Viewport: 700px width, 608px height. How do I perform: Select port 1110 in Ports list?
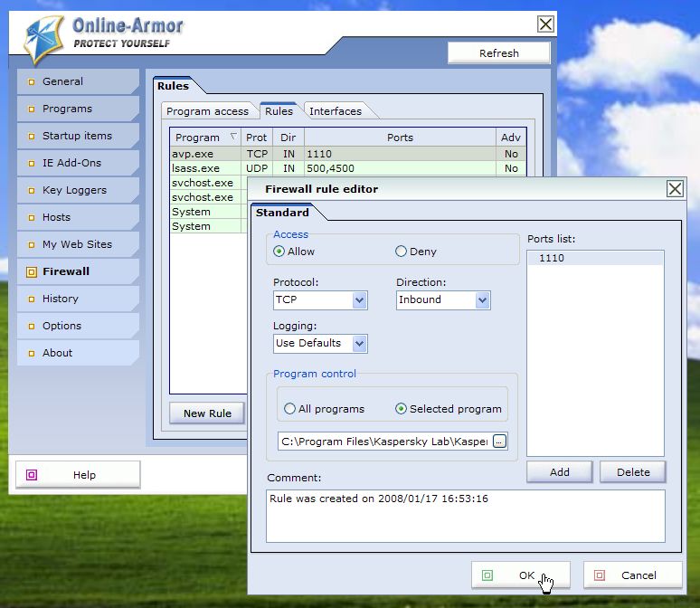(x=595, y=258)
